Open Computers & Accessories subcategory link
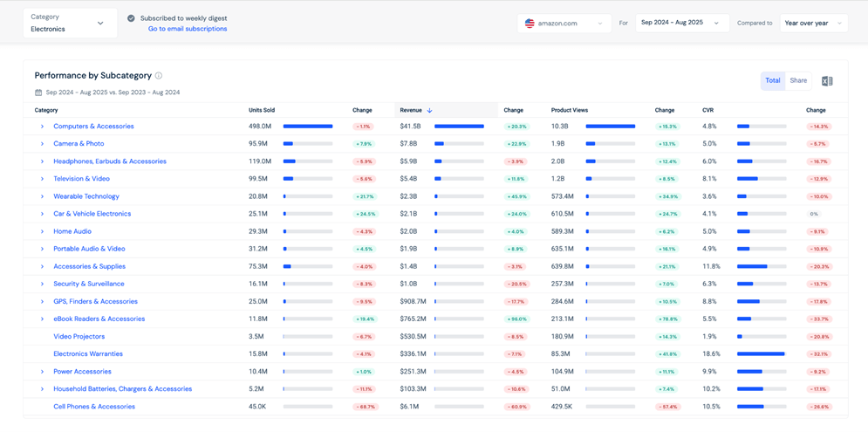The image size is (868, 432). (93, 127)
